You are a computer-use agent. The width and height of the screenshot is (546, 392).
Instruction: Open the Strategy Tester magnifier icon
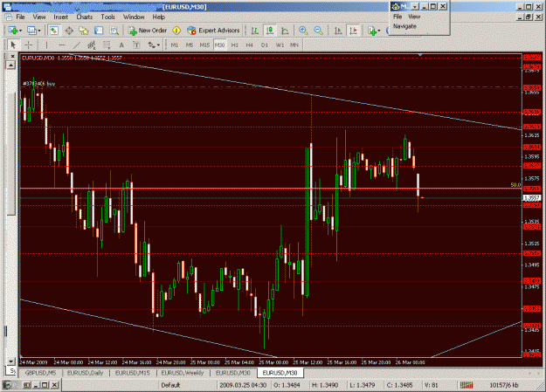pos(114,31)
